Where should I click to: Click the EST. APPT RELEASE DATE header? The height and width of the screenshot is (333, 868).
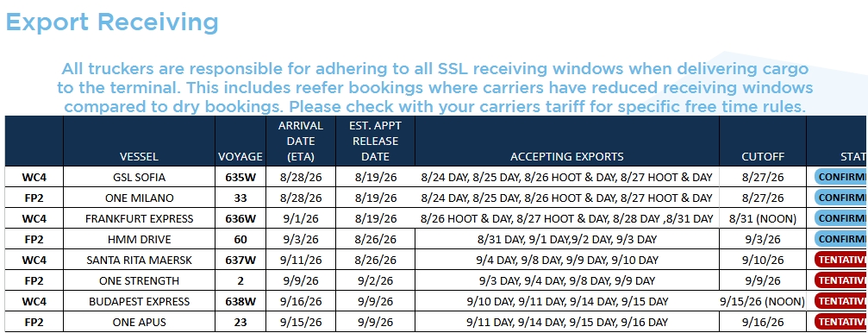tap(375, 141)
